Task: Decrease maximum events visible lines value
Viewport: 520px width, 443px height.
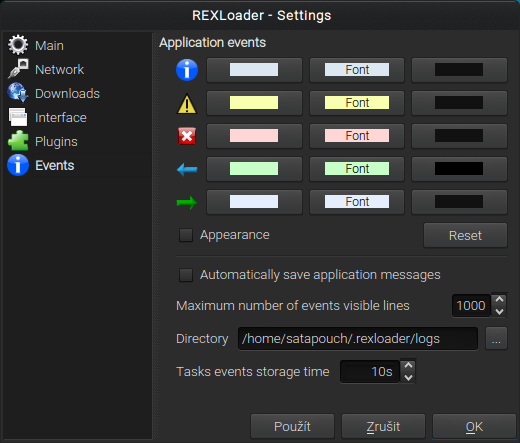Action: (499, 311)
